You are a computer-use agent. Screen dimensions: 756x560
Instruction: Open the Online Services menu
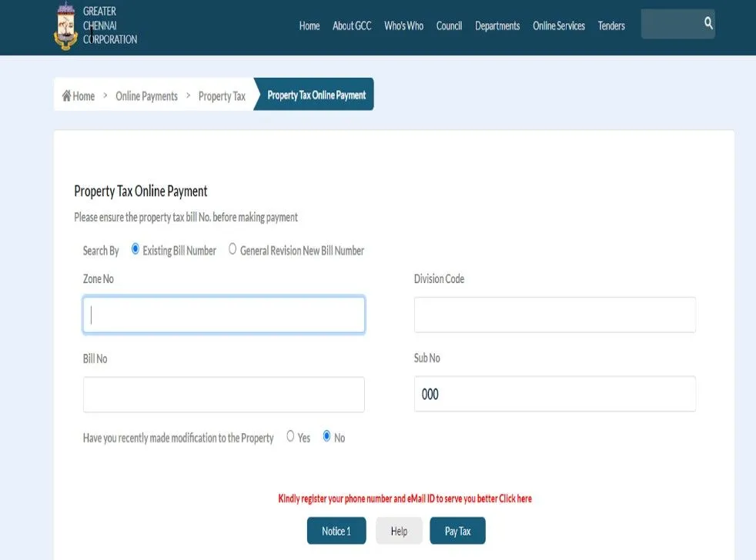(x=557, y=25)
